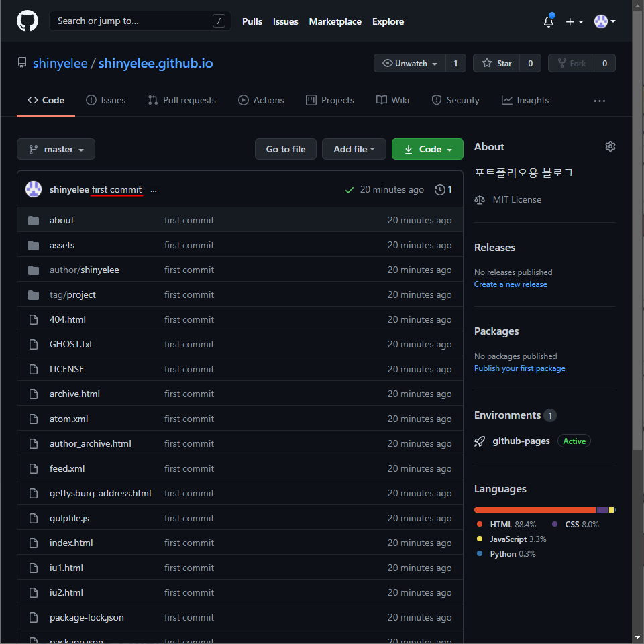
Task: Switch to the Security tab
Action: [455, 100]
